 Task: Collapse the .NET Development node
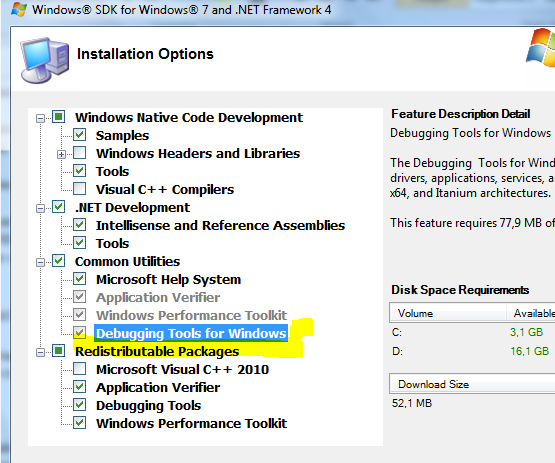pos(40,208)
